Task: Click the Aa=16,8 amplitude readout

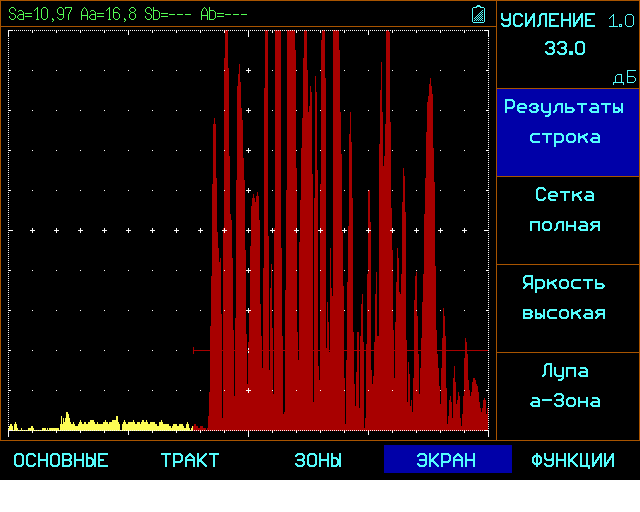Action: 108,14
